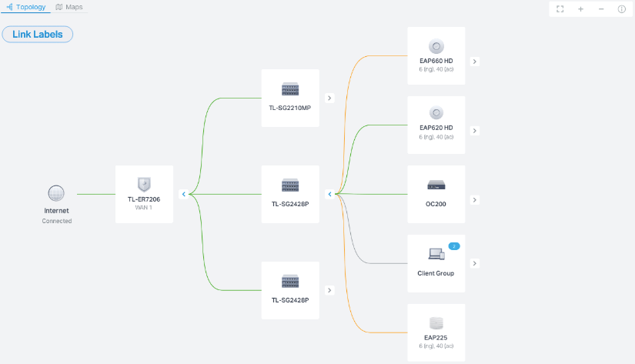Click the Client Group label
The height and width of the screenshot is (364, 635).
point(436,273)
